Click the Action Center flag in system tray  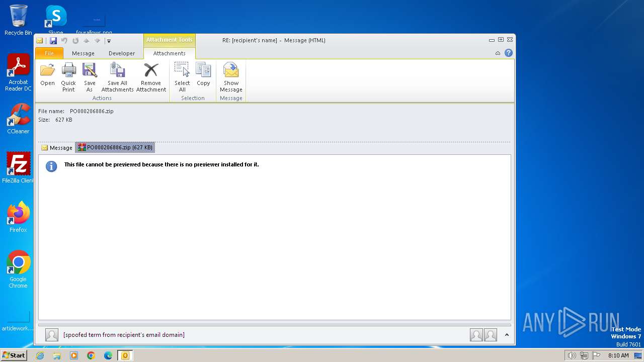point(597,355)
